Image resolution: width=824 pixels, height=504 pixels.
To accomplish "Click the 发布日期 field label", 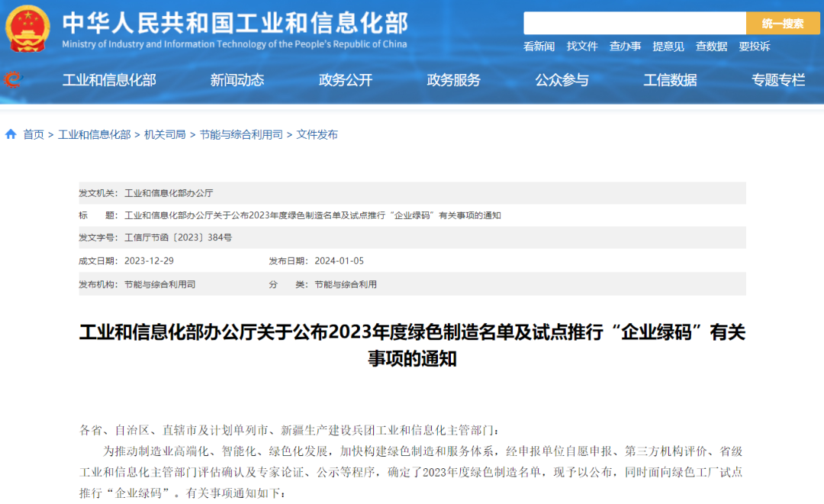I will click(x=288, y=261).
